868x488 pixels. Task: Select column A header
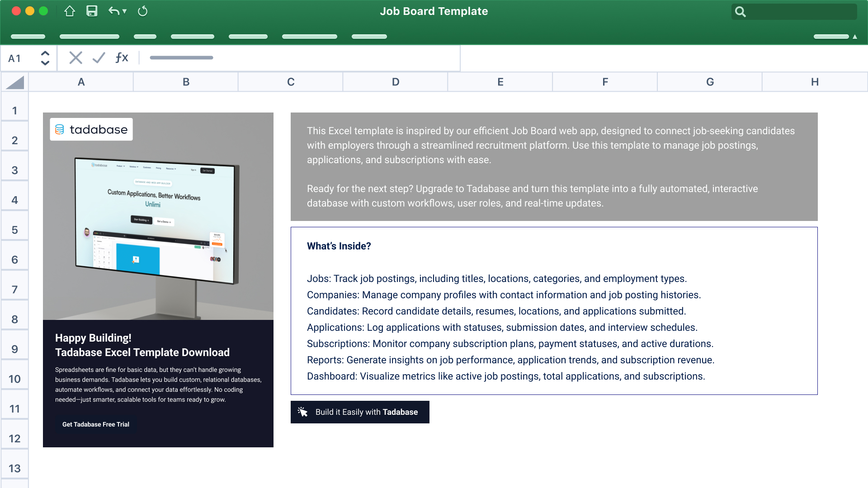coord(81,82)
